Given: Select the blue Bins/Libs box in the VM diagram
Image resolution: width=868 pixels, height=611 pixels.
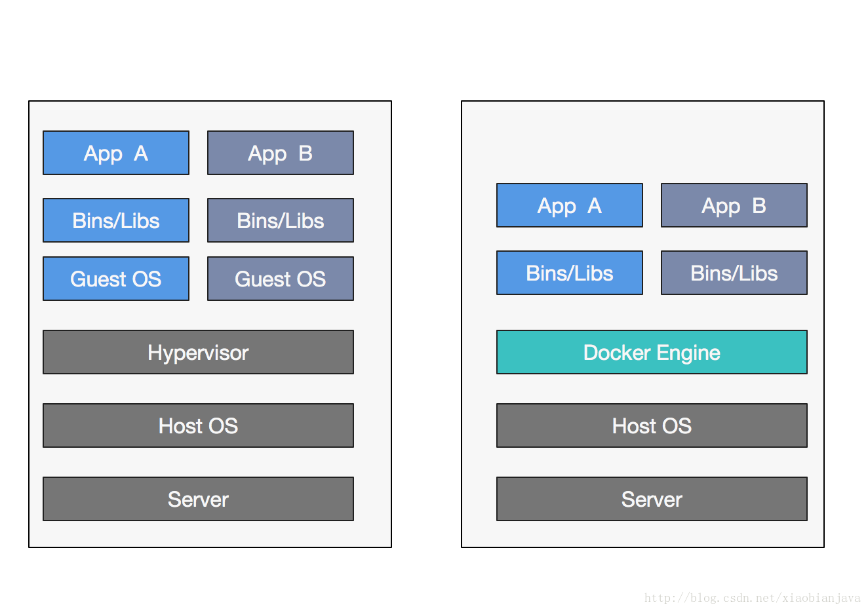Looking at the screenshot, I should pos(116,220).
